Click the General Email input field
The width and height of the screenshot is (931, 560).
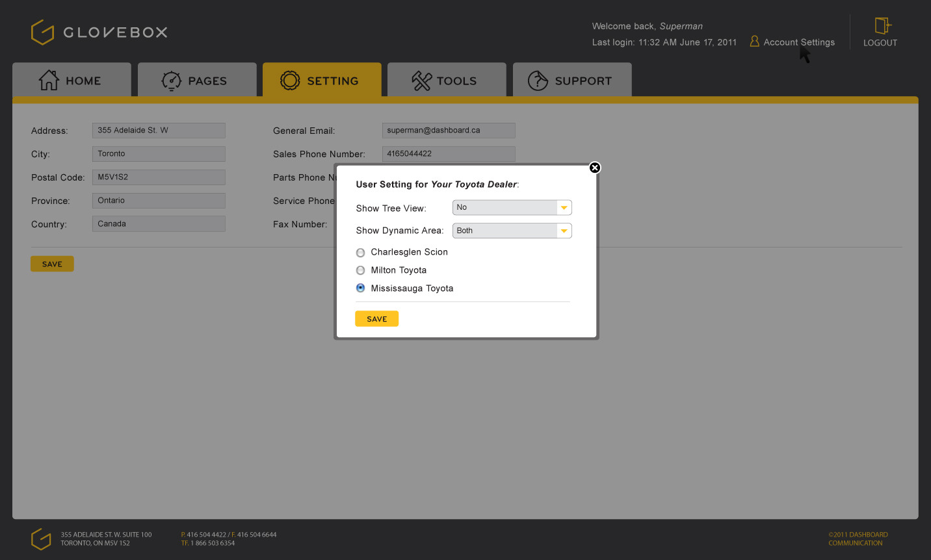coord(449,131)
